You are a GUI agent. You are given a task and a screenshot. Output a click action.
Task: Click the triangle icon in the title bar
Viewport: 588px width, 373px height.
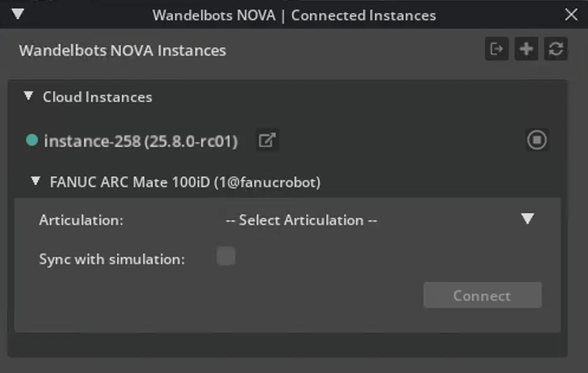[18, 14]
